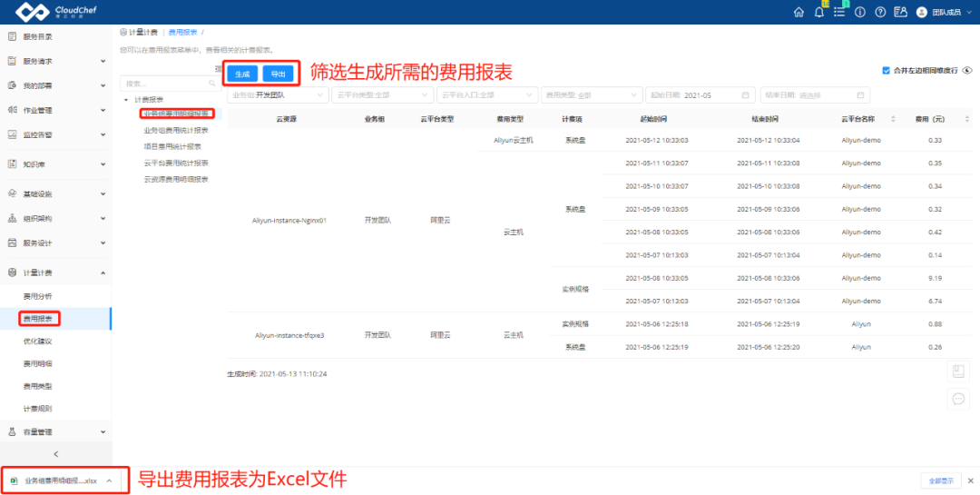Image resolution: width=980 pixels, height=495 pixels.
Task: Click the 结束日期 date field
Action: (815, 95)
